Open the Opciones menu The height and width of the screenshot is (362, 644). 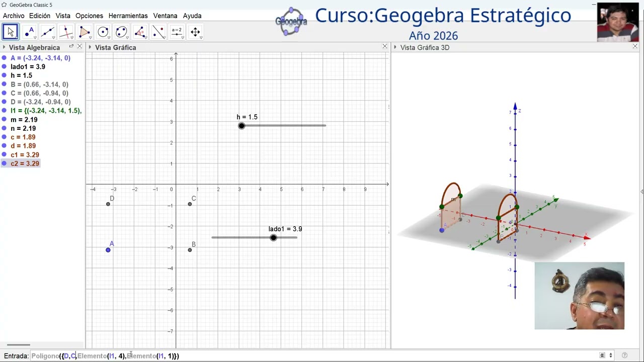click(x=89, y=16)
